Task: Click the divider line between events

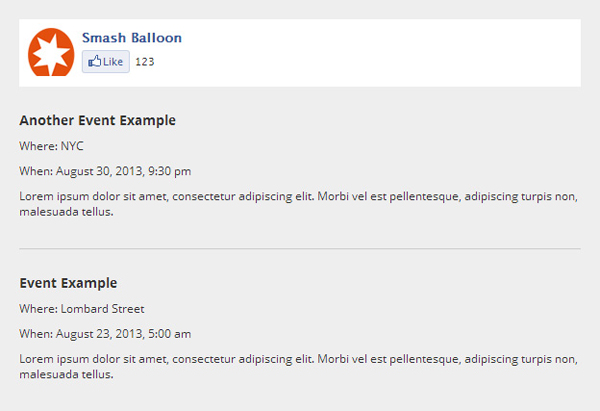Action: pos(299,248)
